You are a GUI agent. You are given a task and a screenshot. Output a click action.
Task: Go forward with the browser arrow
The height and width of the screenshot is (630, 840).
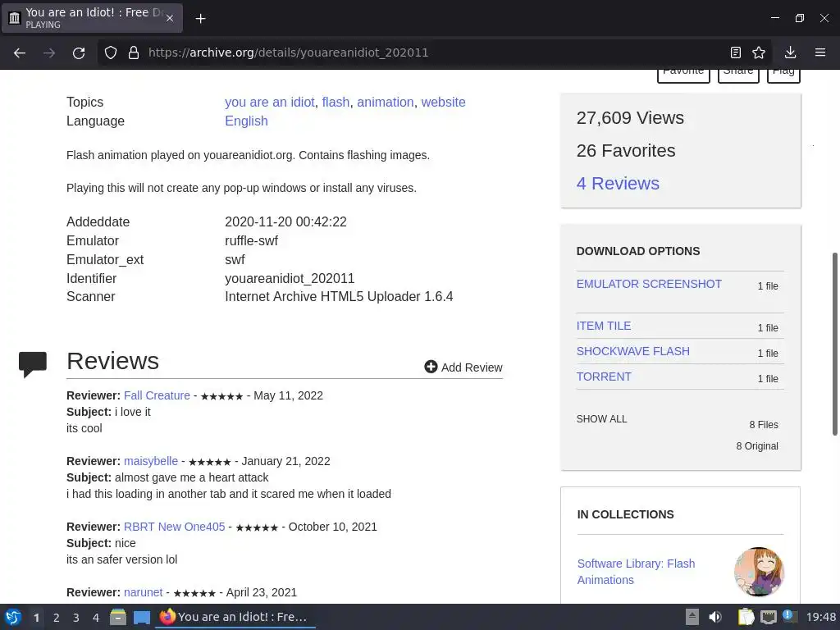pos(49,52)
